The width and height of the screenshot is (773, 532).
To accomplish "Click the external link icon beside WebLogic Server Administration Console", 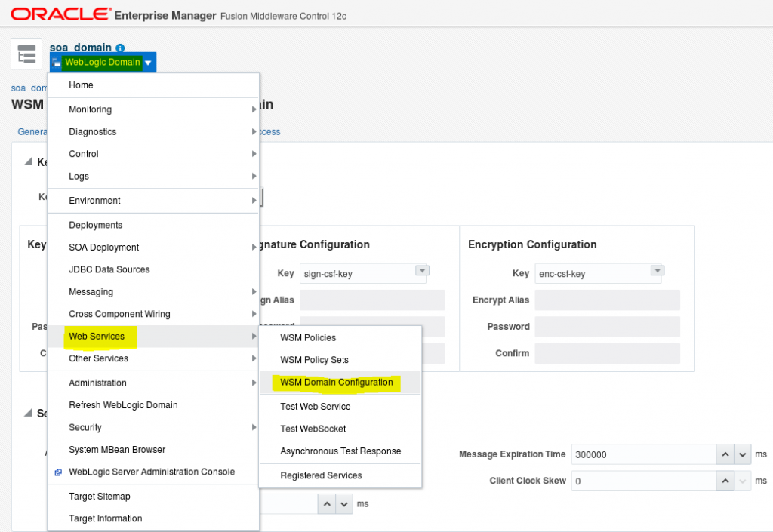I will (58, 472).
